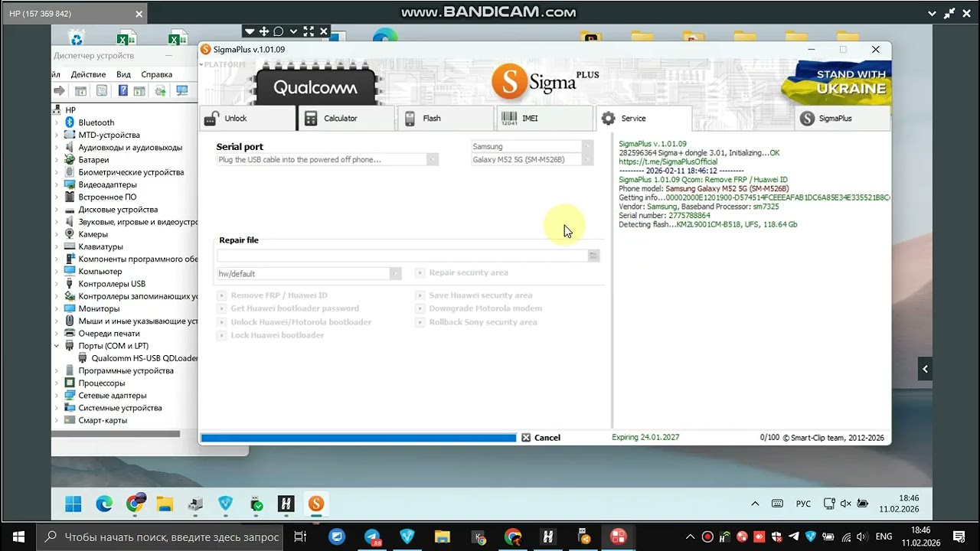The height and width of the screenshot is (551, 980).
Task: Open the SigmaPlus tab
Action: (x=842, y=119)
